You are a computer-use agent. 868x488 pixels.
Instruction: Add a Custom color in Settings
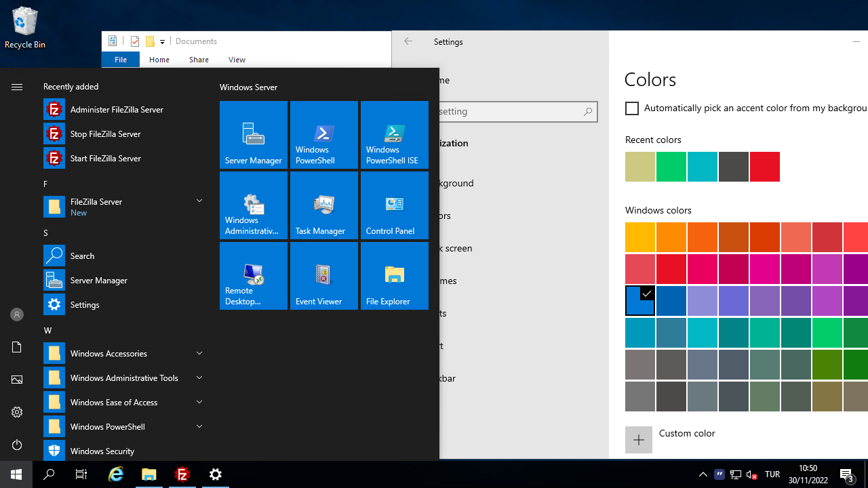[639, 440]
